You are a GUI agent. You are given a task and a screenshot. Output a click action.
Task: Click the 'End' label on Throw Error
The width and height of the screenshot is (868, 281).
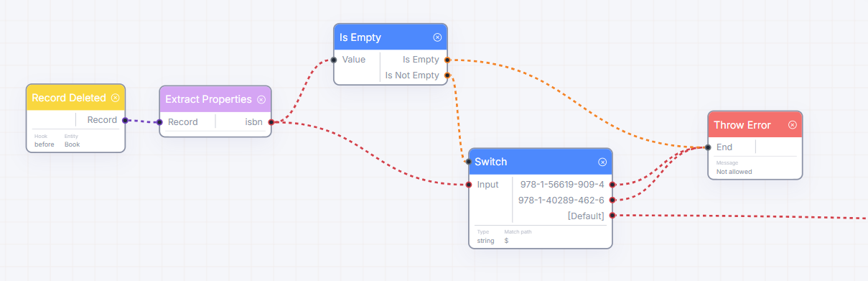tap(724, 147)
